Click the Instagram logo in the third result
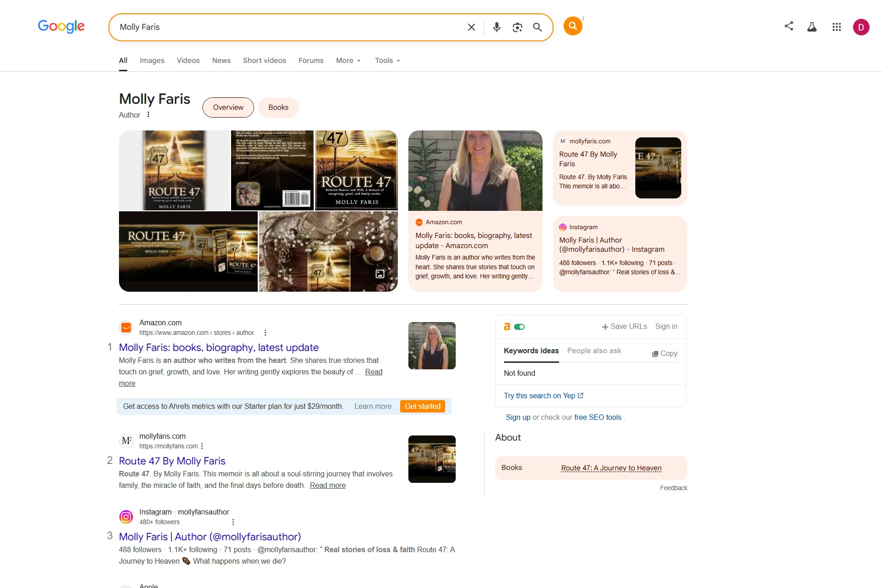The height and width of the screenshot is (588, 882). point(126,517)
